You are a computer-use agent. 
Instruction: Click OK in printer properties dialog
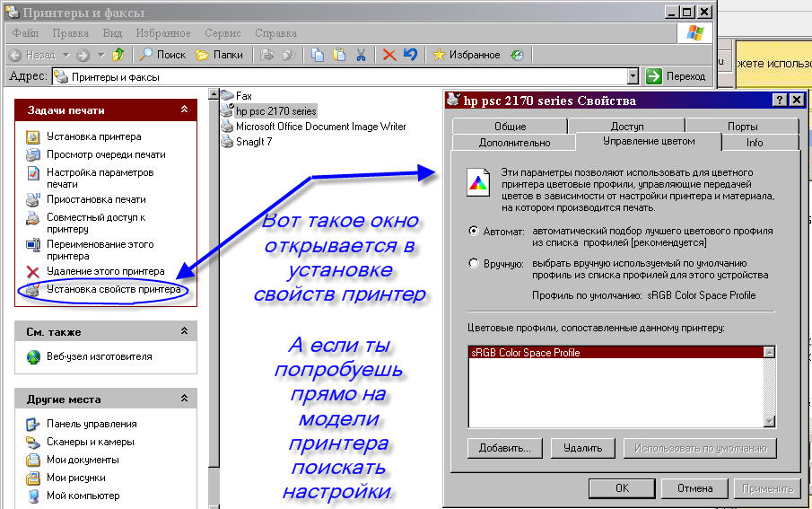pyautogui.click(x=622, y=488)
